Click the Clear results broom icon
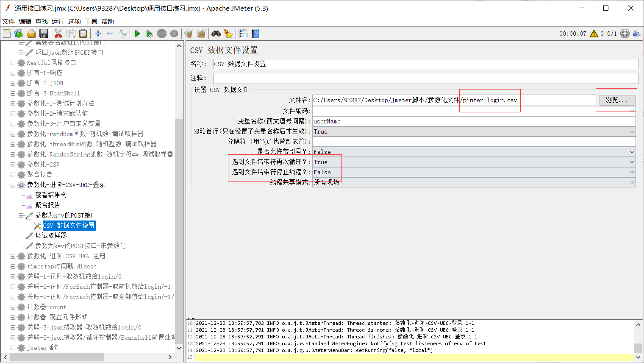Screen dimensions: 644x363 pyautogui.click(x=189, y=34)
